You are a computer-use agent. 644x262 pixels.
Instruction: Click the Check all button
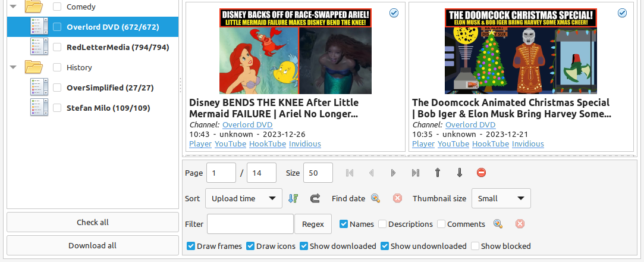(x=93, y=222)
